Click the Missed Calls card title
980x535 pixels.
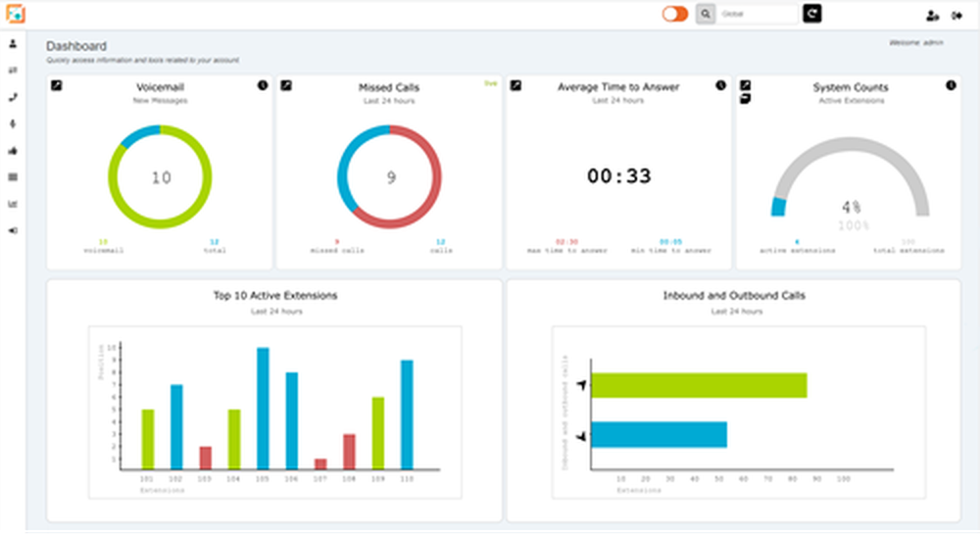coord(389,87)
